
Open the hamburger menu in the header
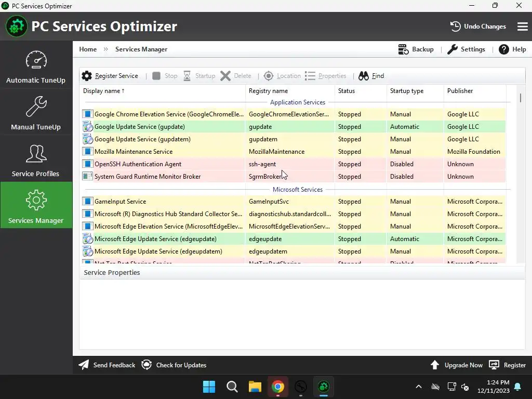[x=523, y=26]
